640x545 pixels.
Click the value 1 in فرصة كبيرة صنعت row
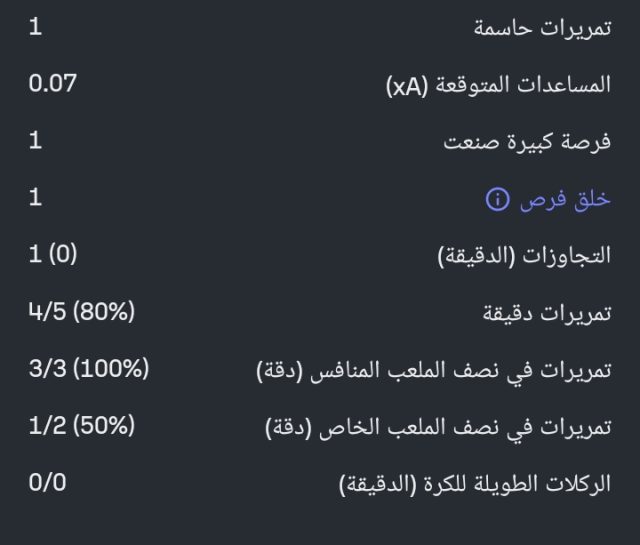(36, 140)
